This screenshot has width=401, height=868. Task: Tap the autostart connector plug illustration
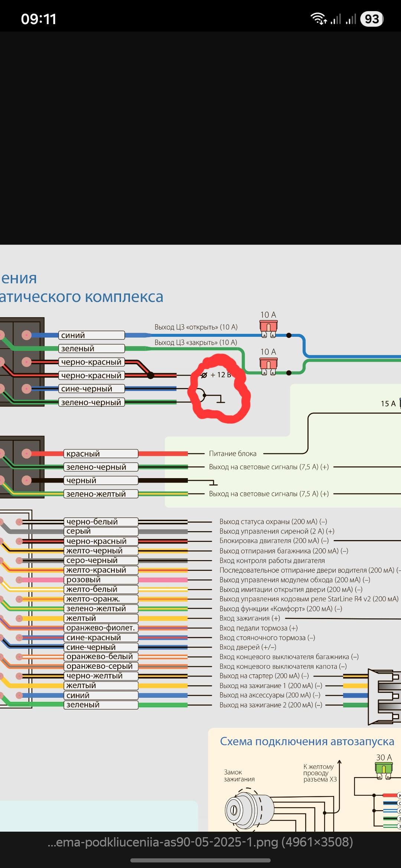tap(384, 696)
